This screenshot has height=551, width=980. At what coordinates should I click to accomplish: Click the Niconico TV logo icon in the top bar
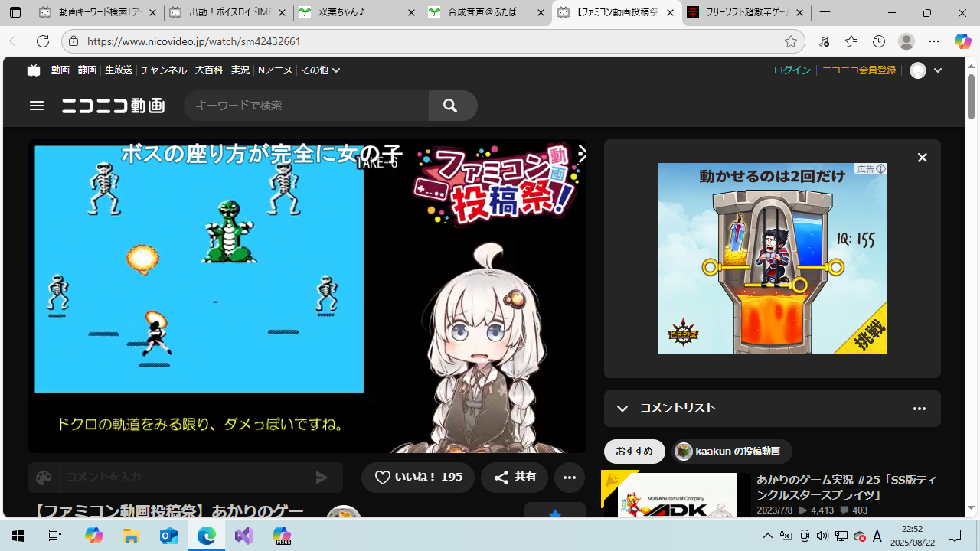coord(33,70)
